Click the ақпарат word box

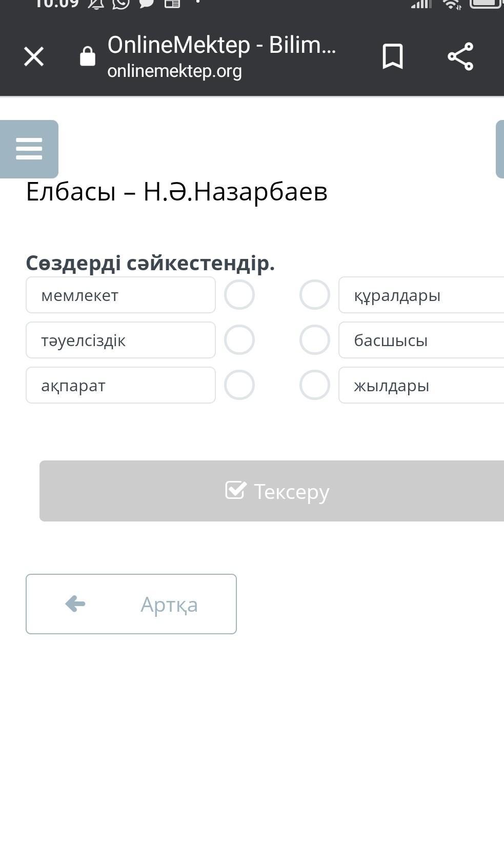(120, 385)
